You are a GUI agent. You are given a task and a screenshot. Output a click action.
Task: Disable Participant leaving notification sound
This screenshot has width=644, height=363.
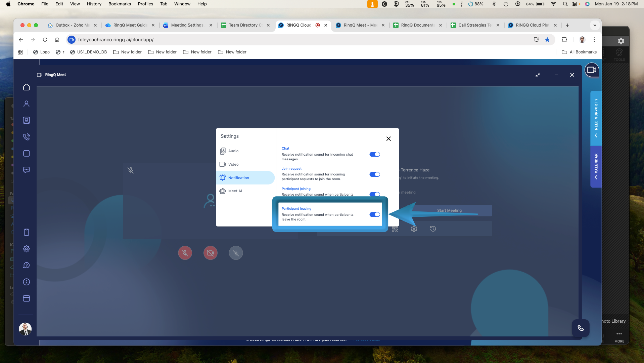[375, 215]
